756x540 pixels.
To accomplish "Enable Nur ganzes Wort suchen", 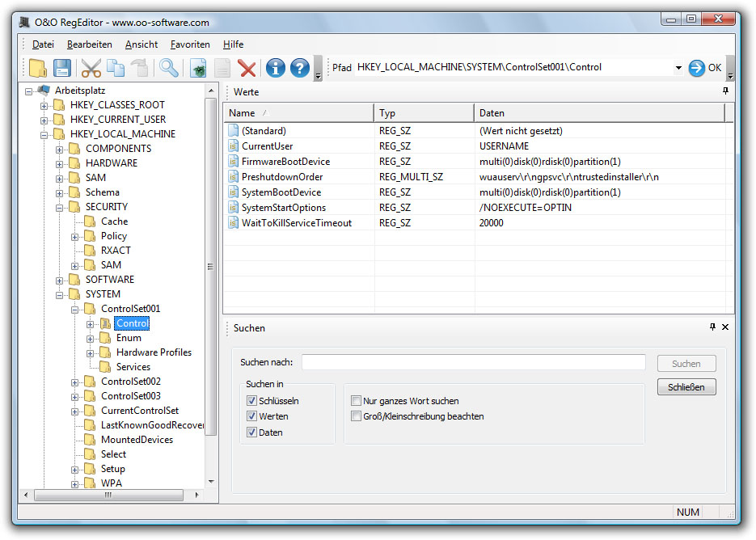I will tap(356, 401).
